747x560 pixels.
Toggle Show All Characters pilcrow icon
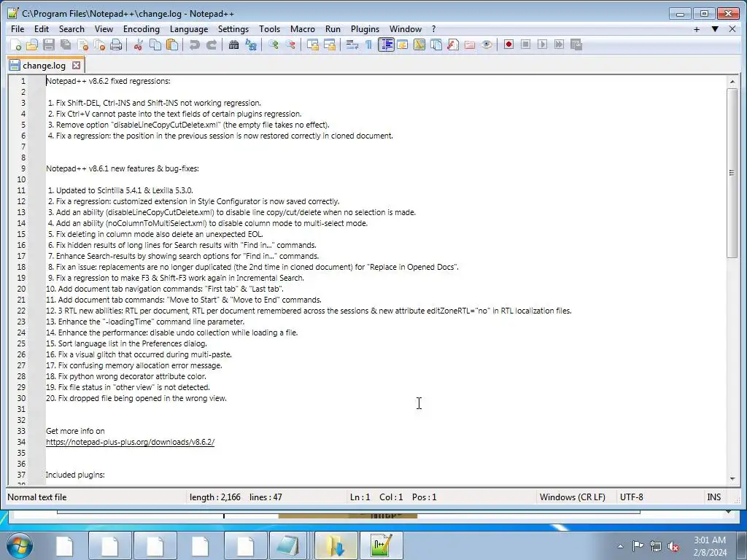(x=368, y=44)
